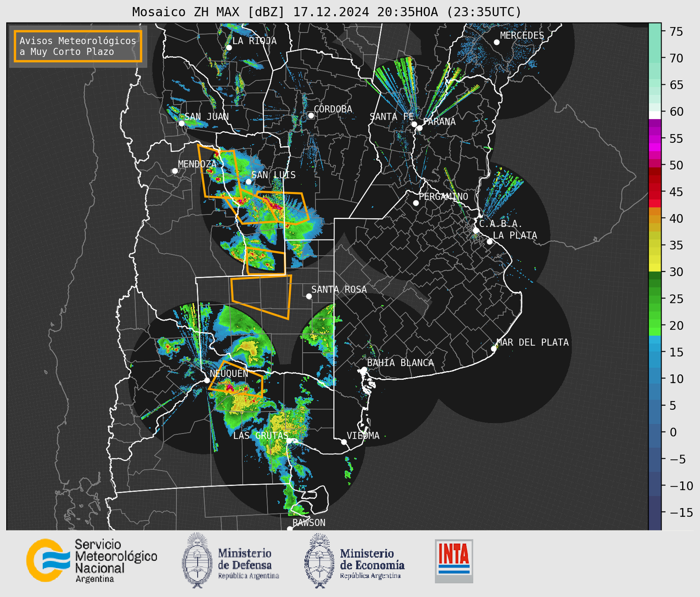Click the PERGAMINO city label
The width and height of the screenshot is (700, 597).
pyautogui.click(x=444, y=196)
